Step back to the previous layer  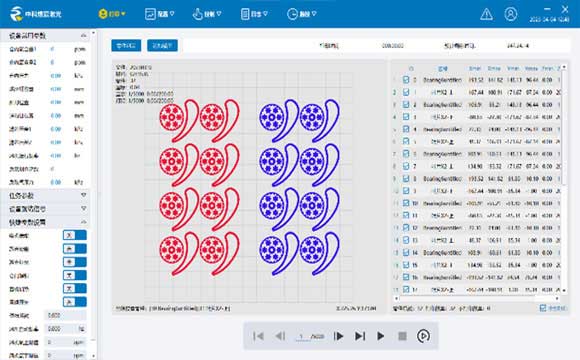click(x=280, y=336)
